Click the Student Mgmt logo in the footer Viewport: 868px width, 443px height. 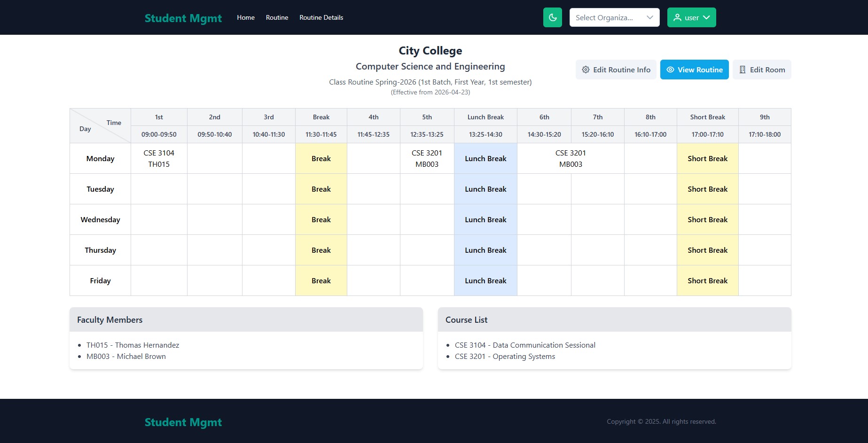click(183, 422)
